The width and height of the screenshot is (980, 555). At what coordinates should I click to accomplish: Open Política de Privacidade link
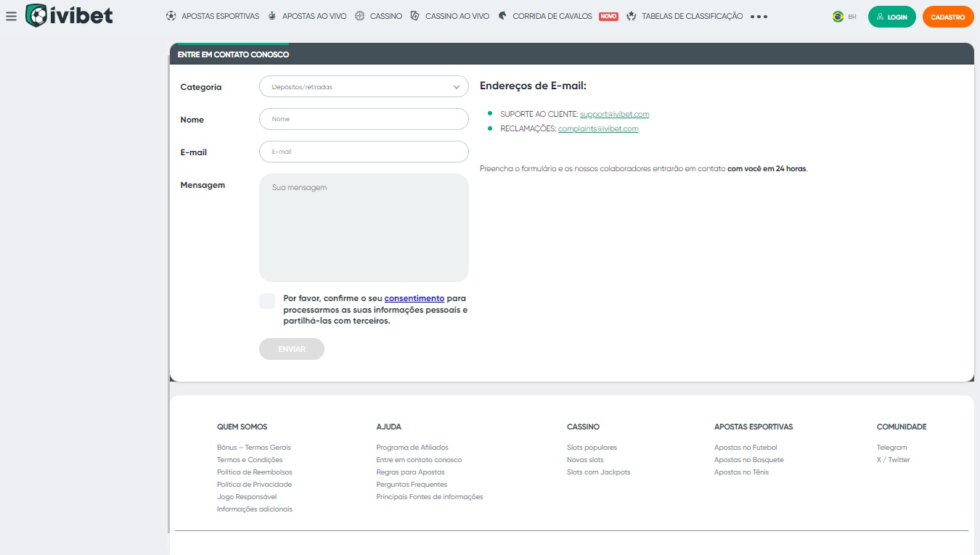point(254,485)
